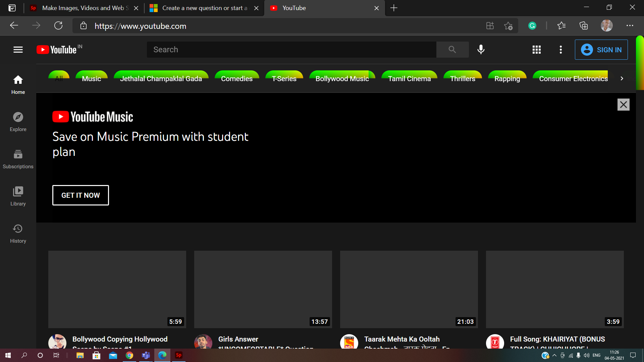Open a new browser tab
Screen dimensions: 644x362
click(x=394, y=8)
